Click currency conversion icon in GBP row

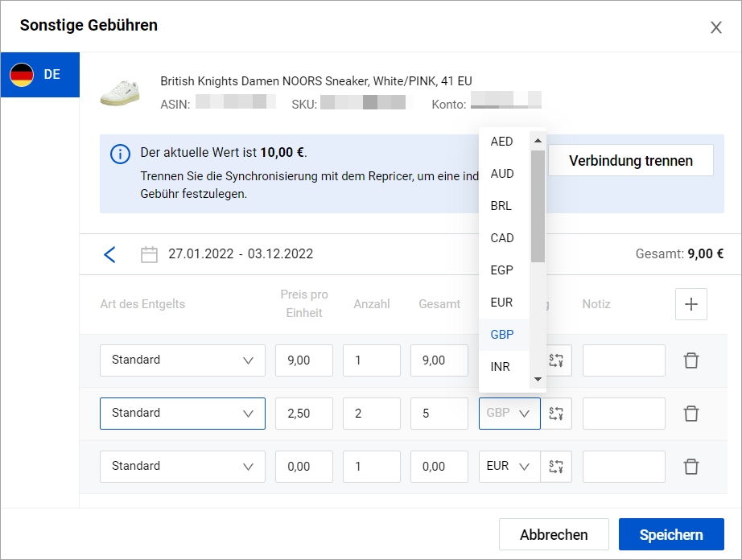pos(556,414)
